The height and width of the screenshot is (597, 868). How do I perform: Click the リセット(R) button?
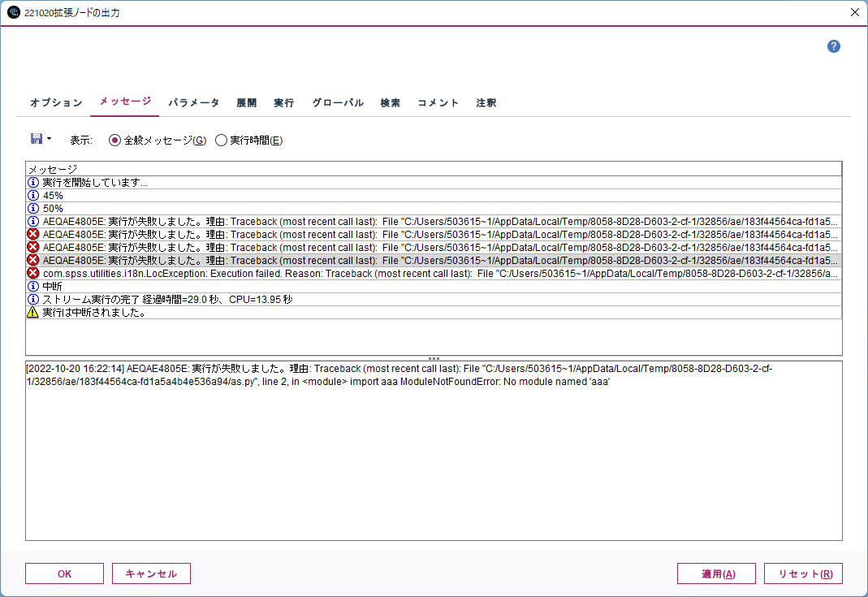[x=803, y=573]
